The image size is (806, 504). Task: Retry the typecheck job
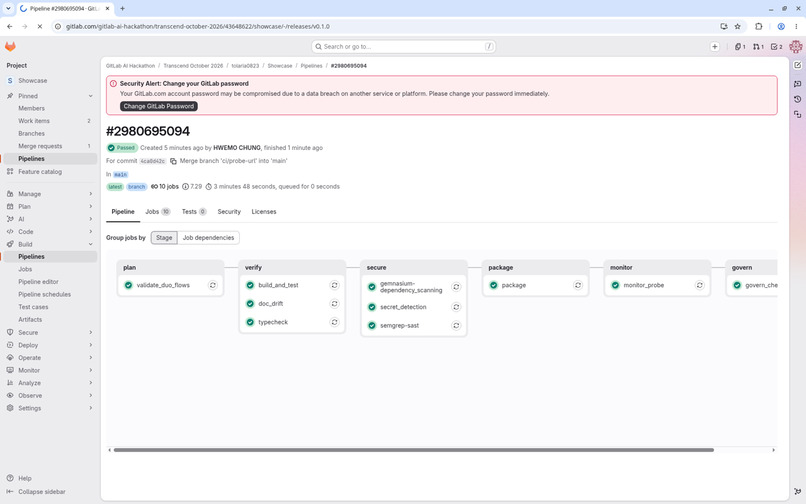point(334,322)
